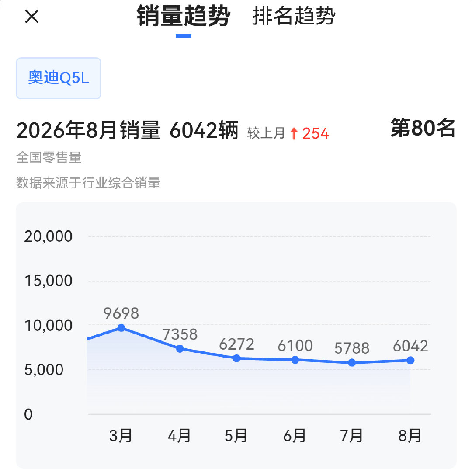Click the 6月 axis label

[295, 436]
